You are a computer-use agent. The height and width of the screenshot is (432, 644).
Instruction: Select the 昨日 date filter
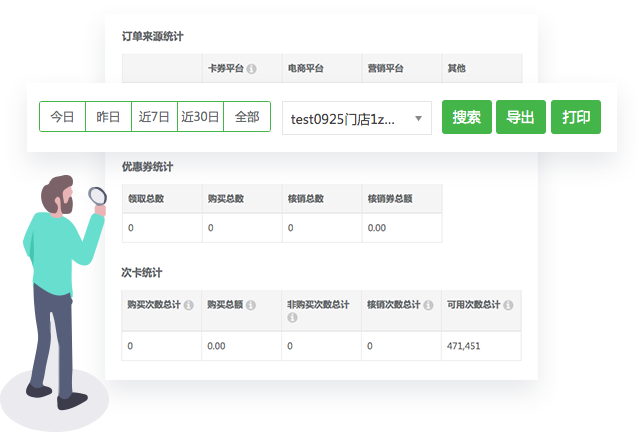[x=108, y=117]
